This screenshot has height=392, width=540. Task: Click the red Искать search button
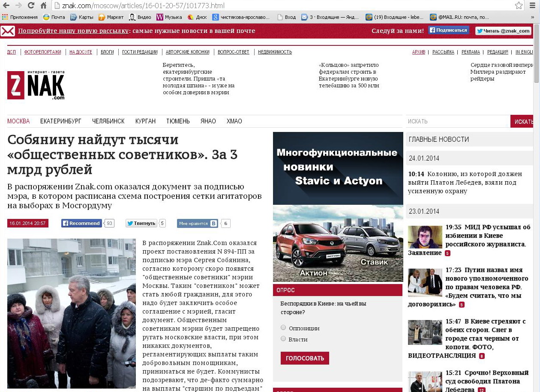[x=522, y=121]
